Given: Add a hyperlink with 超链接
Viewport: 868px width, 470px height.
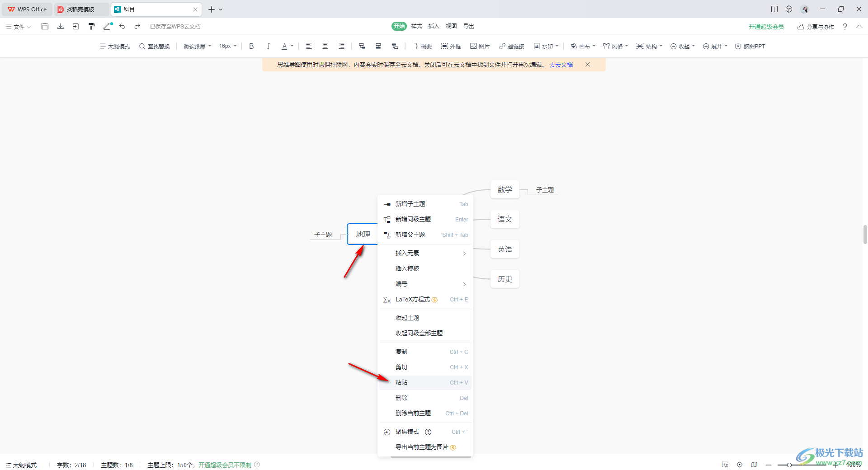Looking at the screenshot, I should (x=511, y=46).
